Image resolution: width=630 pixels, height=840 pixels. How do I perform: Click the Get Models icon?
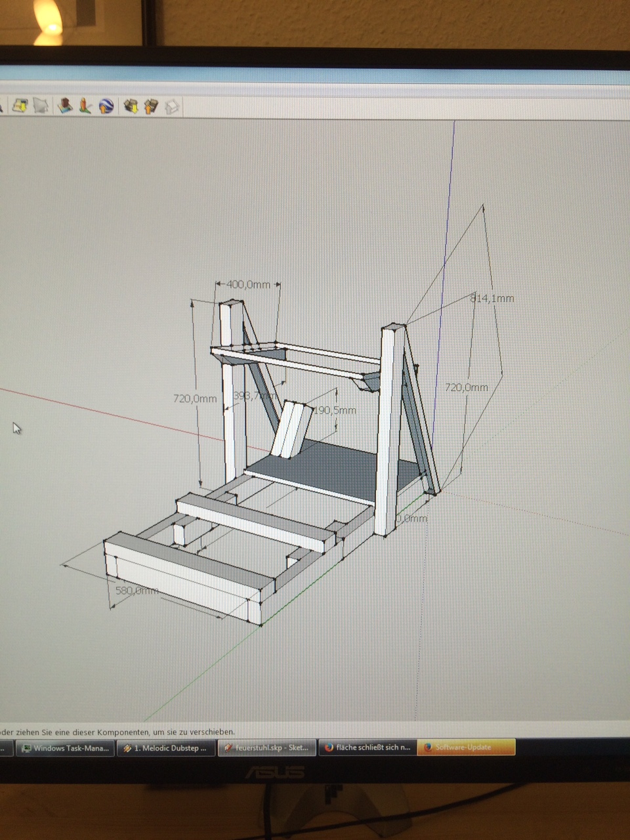131,106
